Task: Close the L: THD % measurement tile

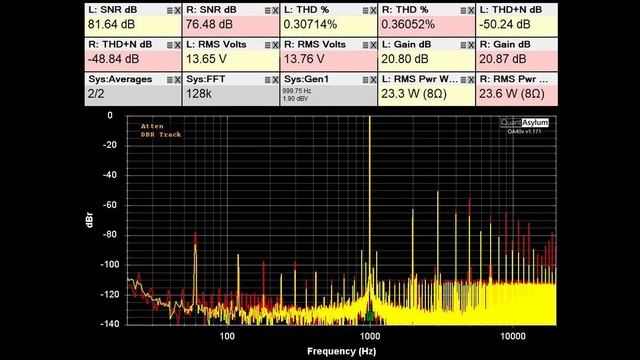Action: coord(373,11)
